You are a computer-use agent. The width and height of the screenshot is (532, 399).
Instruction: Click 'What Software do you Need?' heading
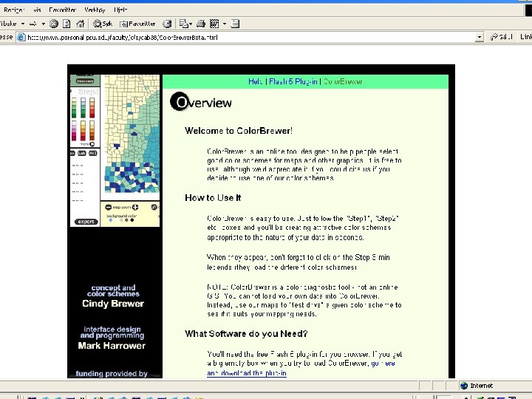pyautogui.click(x=246, y=334)
